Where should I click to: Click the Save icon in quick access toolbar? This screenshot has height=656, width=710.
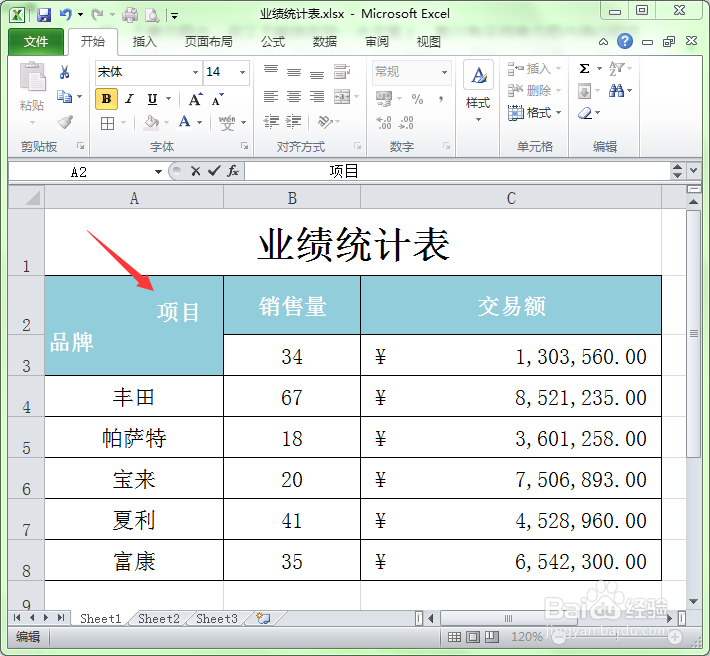tap(44, 15)
